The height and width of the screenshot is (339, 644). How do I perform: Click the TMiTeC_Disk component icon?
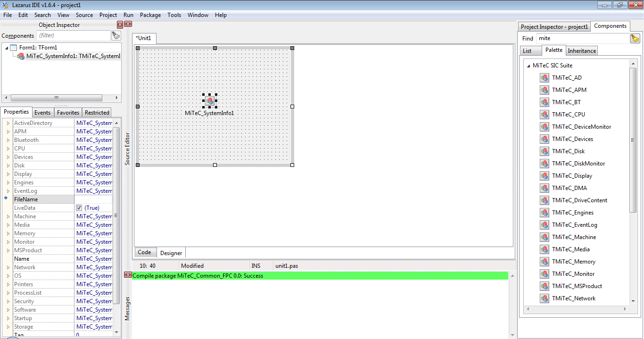tap(545, 151)
